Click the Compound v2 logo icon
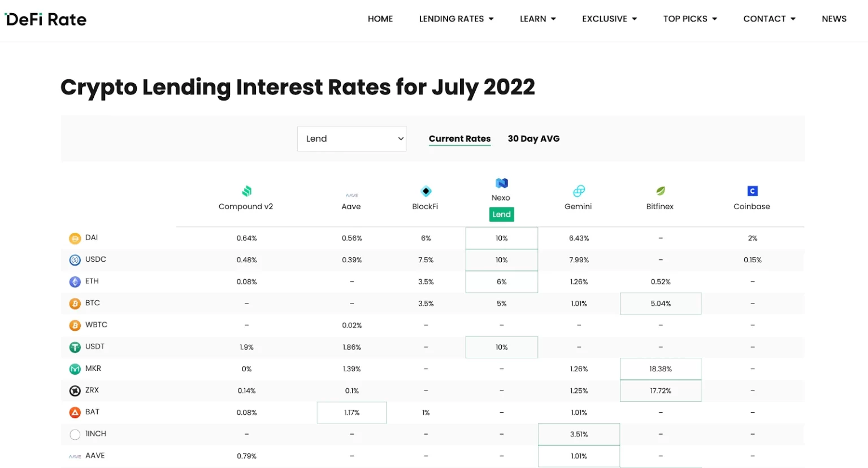The image size is (868, 468). 246,191
